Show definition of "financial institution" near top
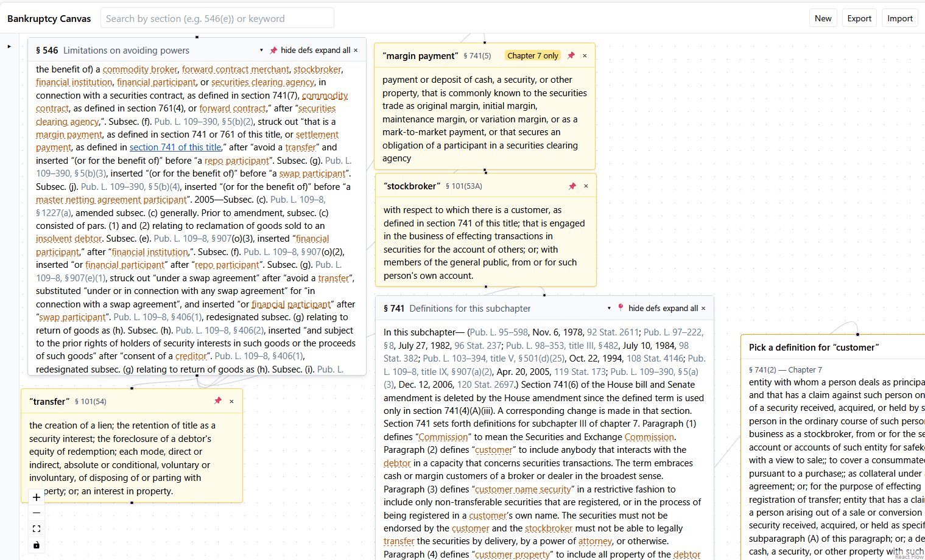925x560 pixels. [x=74, y=82]
